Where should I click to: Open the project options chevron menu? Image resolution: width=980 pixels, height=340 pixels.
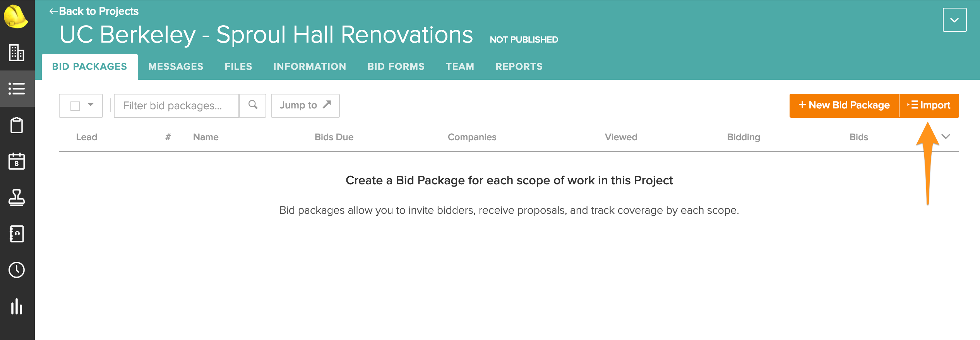pyautogui.click(x=954, y=20)
